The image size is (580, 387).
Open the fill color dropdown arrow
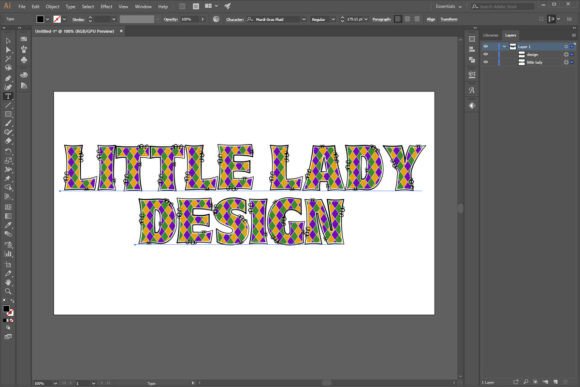coord(47,19)
